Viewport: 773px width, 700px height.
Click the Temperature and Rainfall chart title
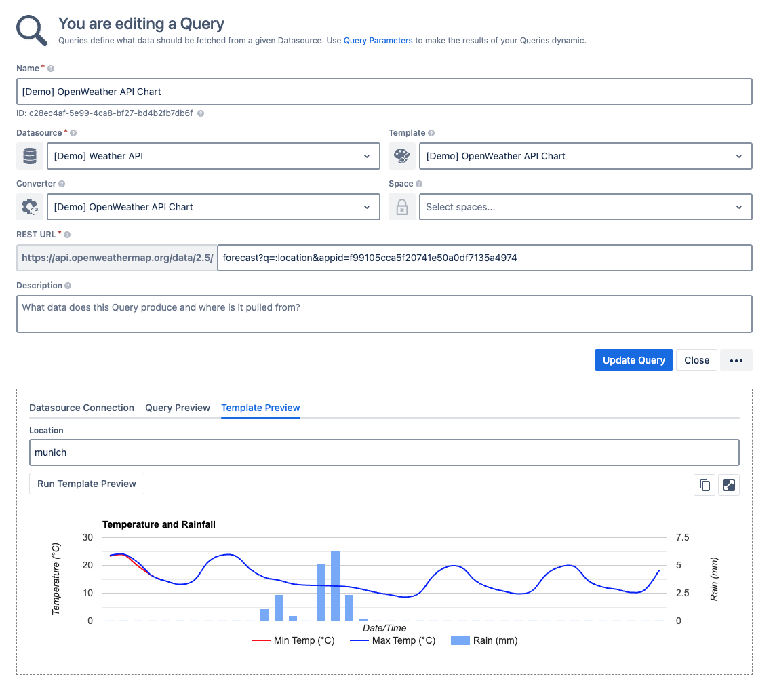point(159,524)
